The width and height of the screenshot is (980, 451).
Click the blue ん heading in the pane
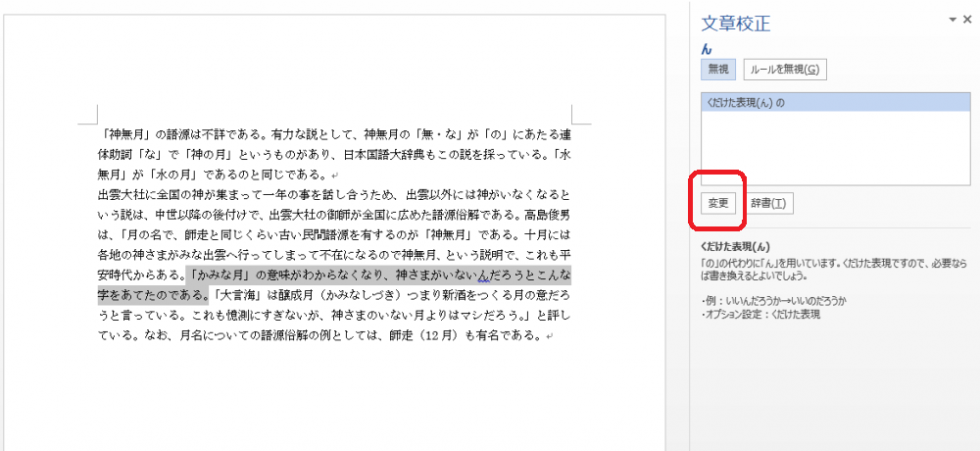pyautogui.click(x=706, y=48)
